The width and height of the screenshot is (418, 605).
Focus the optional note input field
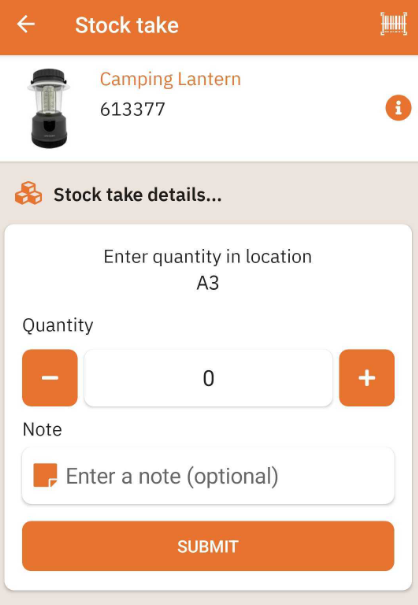[x=208, y=476]
